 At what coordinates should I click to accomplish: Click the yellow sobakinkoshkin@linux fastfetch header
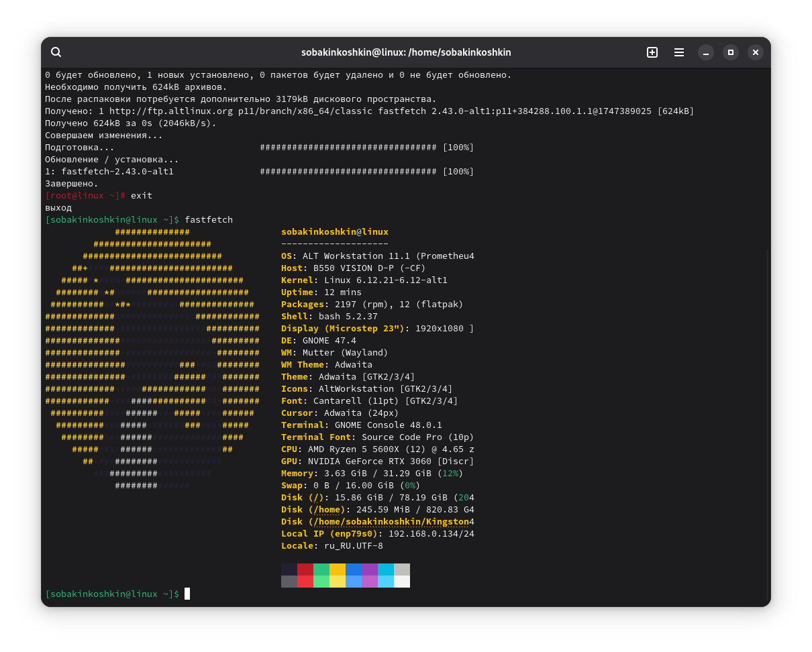334,232
